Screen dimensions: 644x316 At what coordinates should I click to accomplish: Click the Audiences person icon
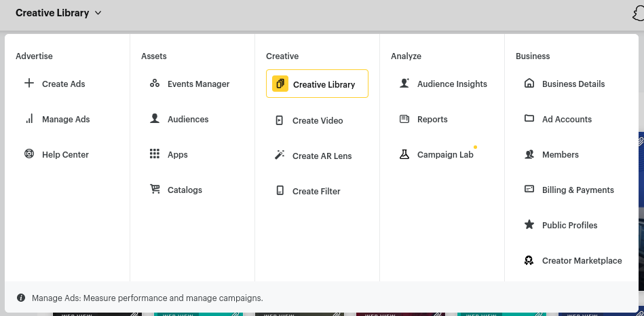click(155, 118)
